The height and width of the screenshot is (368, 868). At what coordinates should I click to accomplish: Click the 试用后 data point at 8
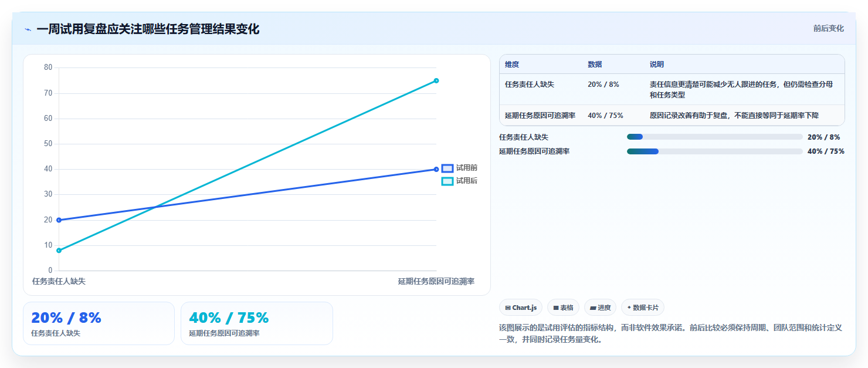pyautogui.click(x=59, y=251)
